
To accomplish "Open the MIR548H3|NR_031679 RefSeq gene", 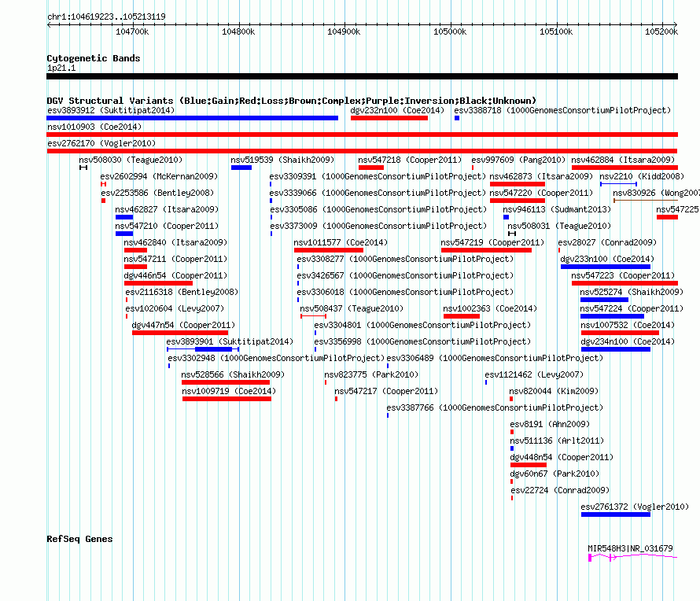I will click(x=630, y=548).
